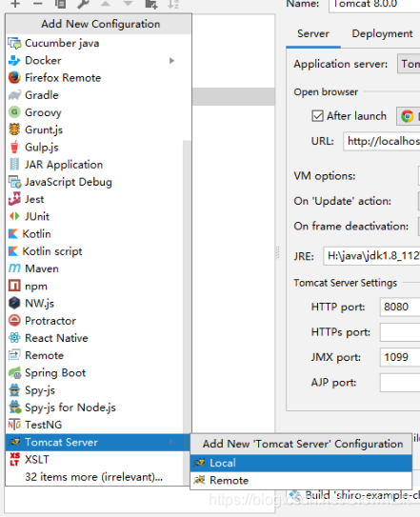Image resolution: width=420 pixels, height=517 pixels.
Task: Copy configuration using the toolbar copy icon
Action: (60, 4)
